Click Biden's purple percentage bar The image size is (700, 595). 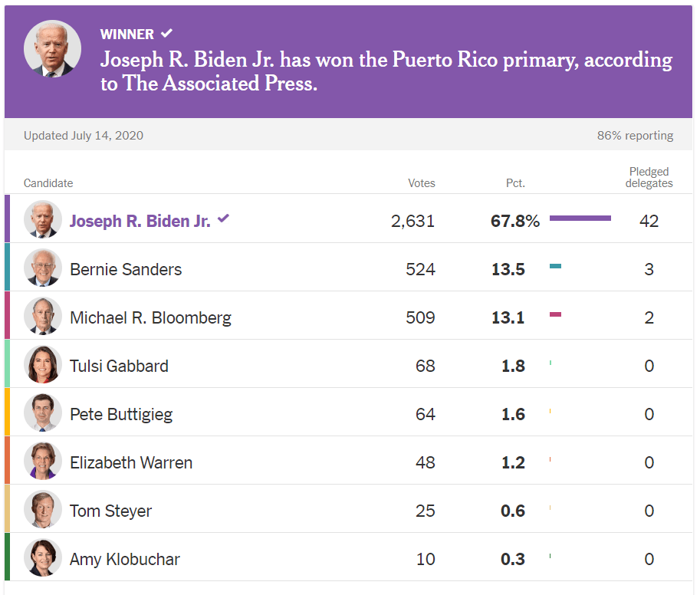(x=580, y=218)
